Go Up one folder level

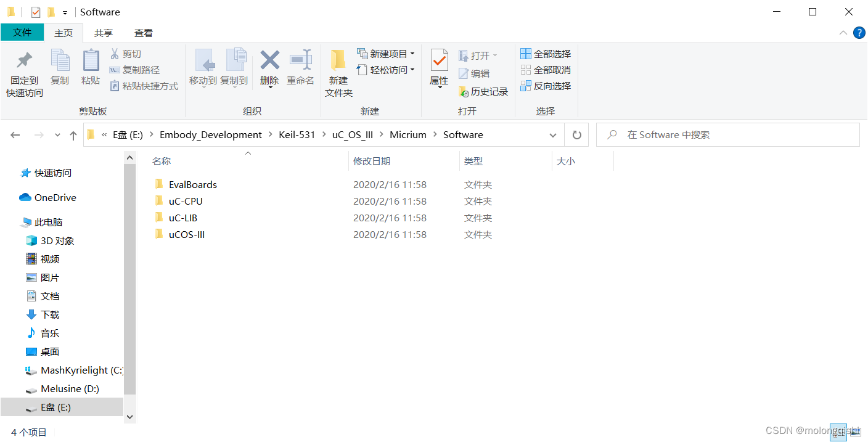pyautogui.click(x=73, y=135)
